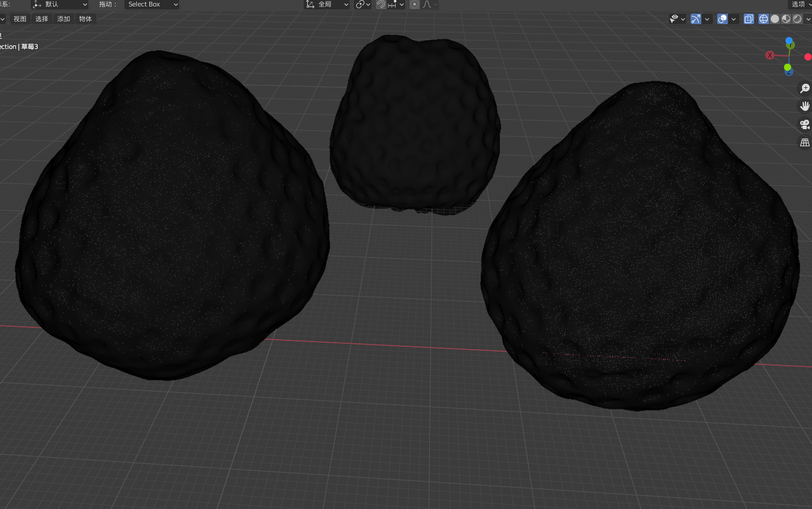Open the Select Box drag dropdown
812x509 pixels.
(152, 4)
